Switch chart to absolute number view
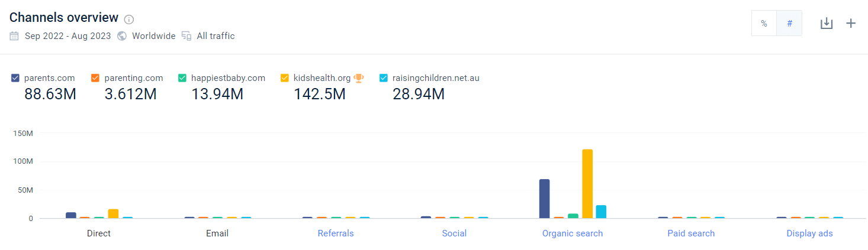Screen dimensions: 868x250 pyautogui.click(x=789, y=24)
